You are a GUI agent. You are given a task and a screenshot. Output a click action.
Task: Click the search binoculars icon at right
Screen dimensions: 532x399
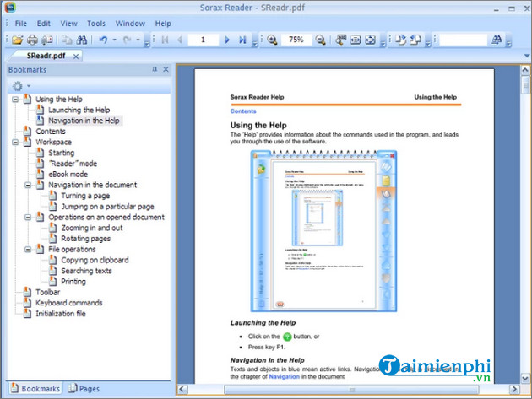point(497,40)
